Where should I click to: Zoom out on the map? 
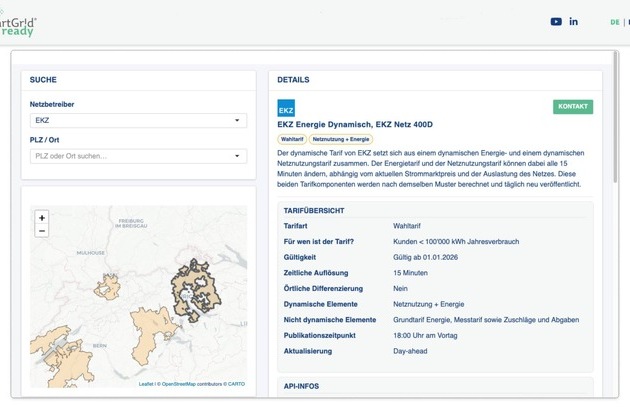tap(41, 230)
